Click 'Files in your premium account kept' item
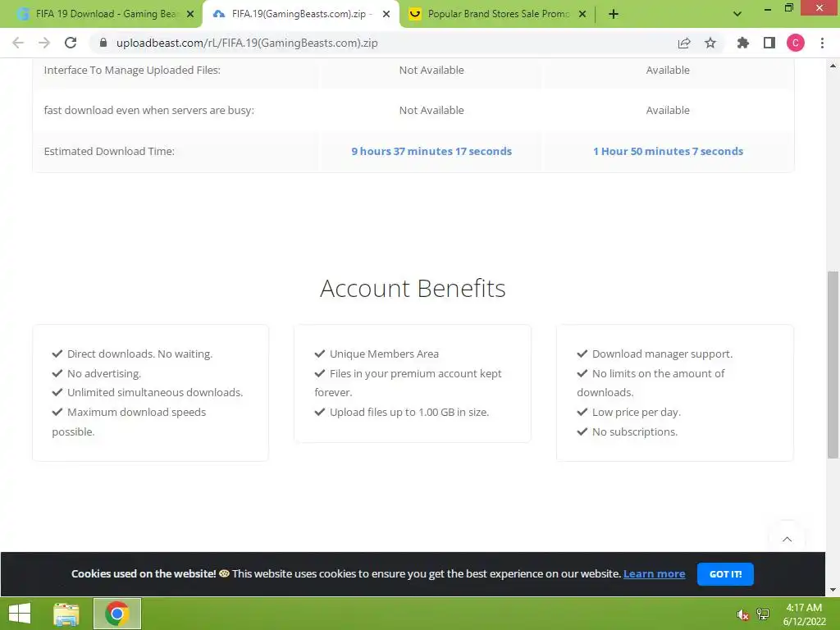Screen dimensions: 840x630 click(416, 373)
